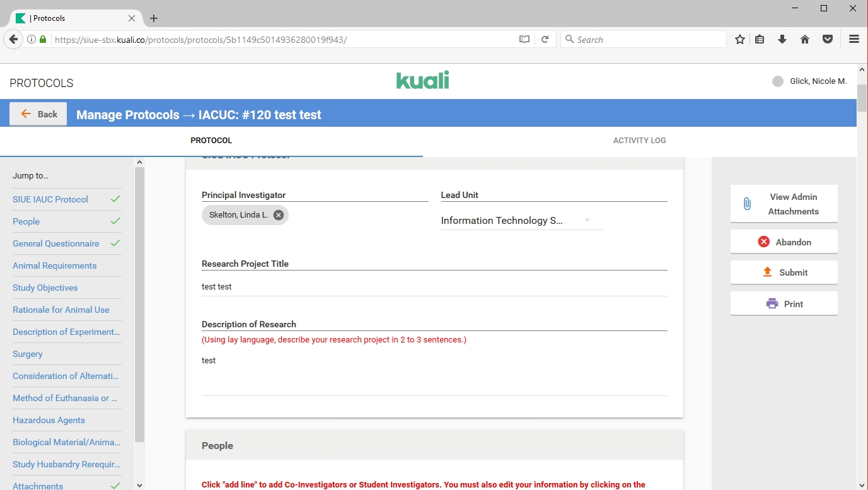Click the user avatar circle beside Glick
The width and height of the screenshot is (868, 490).
pos(778,81)
